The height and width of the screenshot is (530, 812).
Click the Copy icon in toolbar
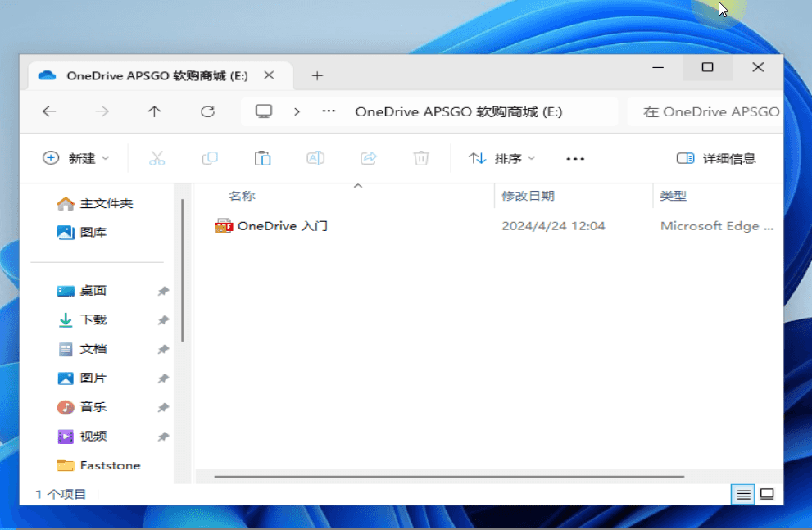point(210,158)
